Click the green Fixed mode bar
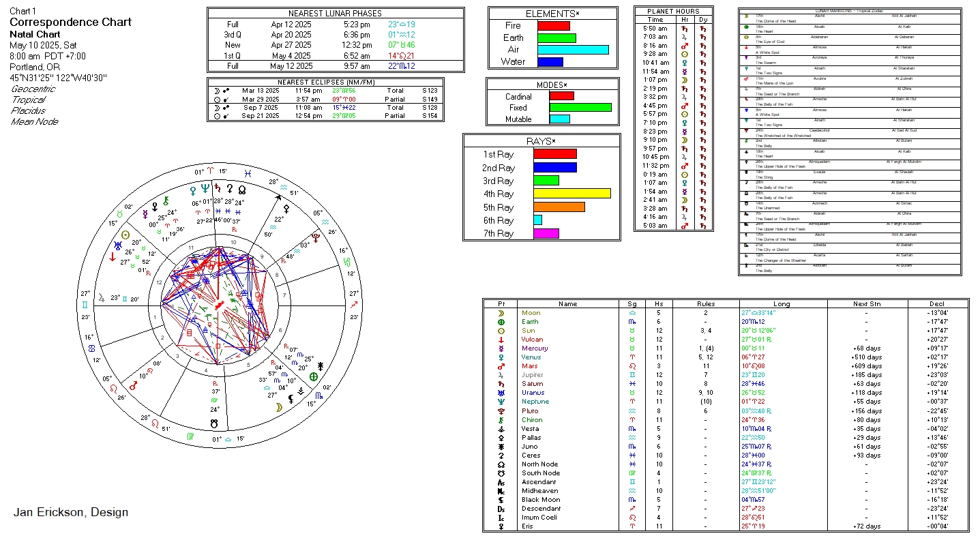This screenshot has width=980, height=538. coord(580,108)
